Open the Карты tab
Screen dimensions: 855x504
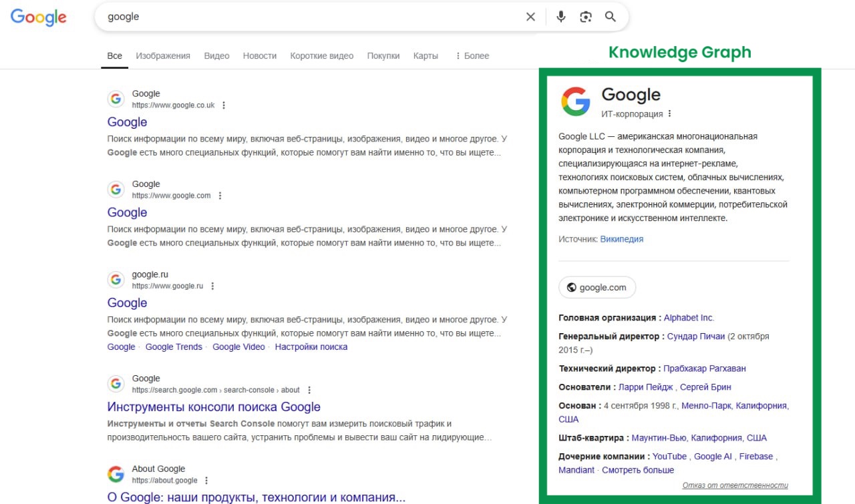[x=425, y=56]
